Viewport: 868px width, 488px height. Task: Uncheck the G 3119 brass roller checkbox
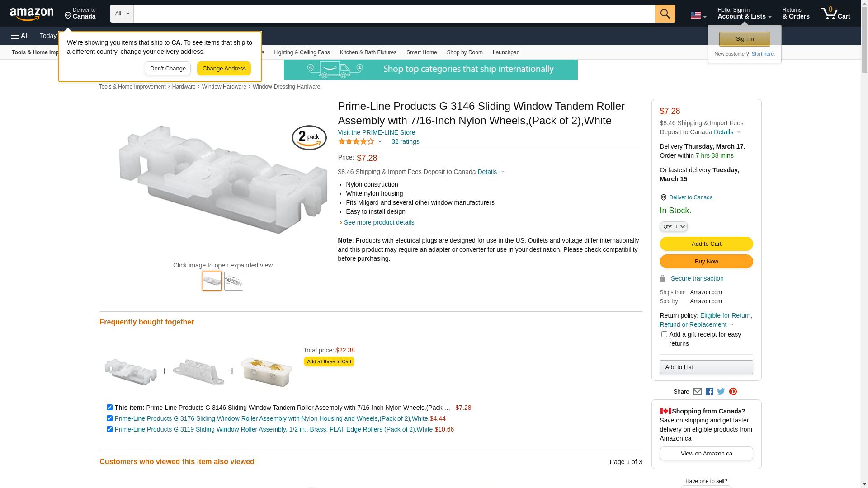(109, 429)
